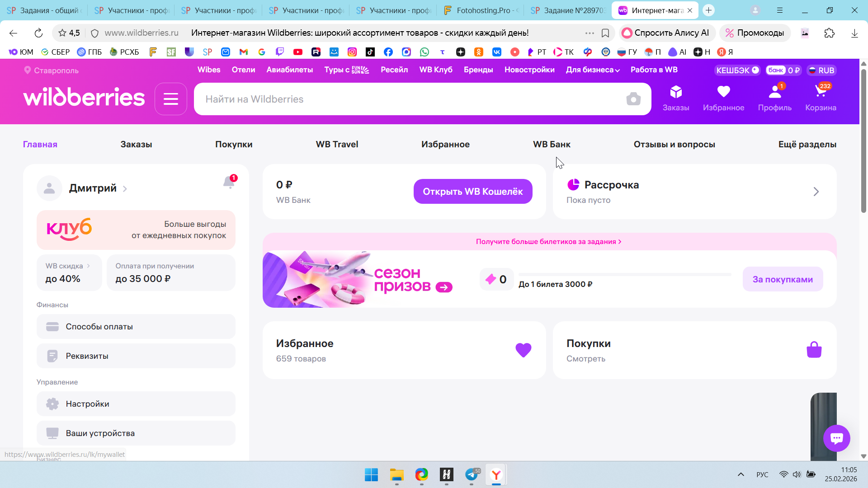Switch to the WB Банк tab
868x488 pixels.
(552, 145)
